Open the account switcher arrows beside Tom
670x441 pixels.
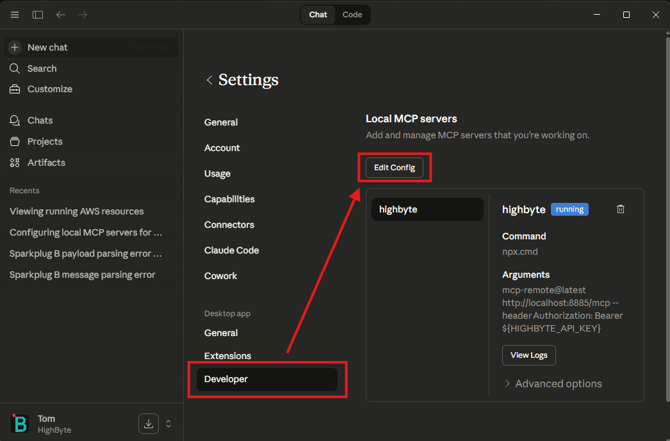168,424
